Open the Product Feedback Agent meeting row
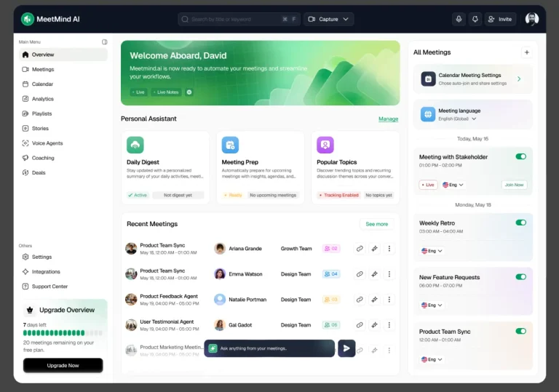 tap(261, 300)
